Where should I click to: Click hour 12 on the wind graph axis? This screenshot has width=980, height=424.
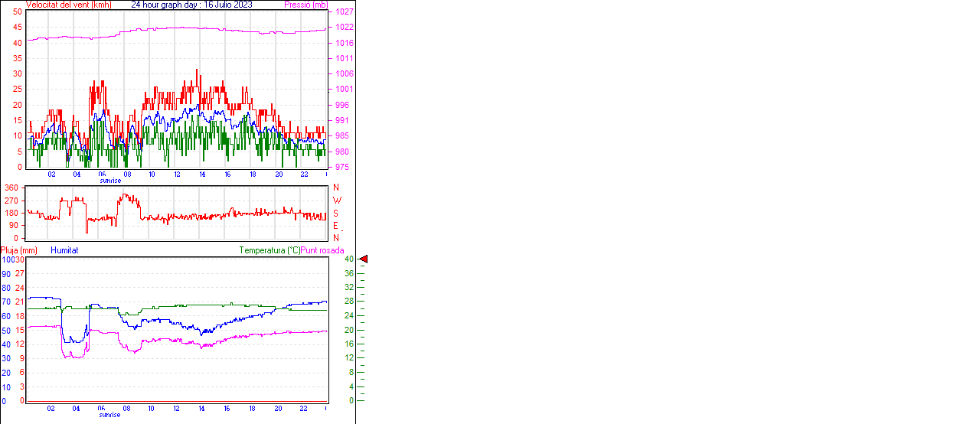[178, 174]
